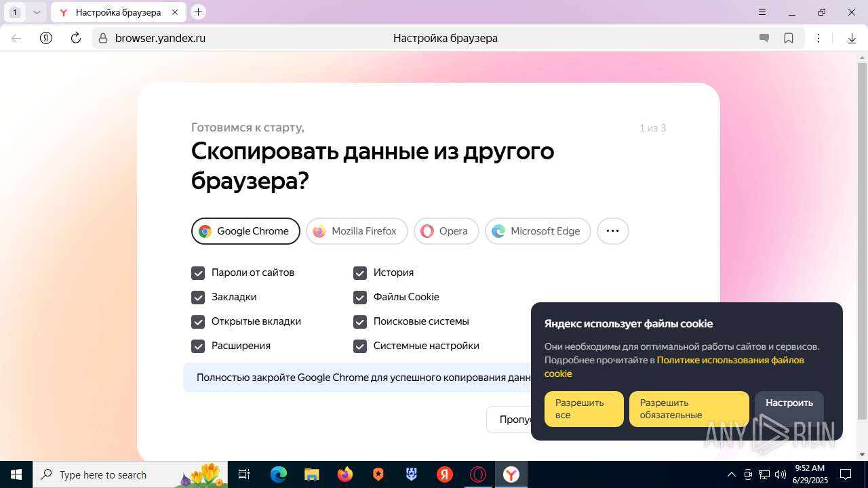Show hidden tray icons chevron
The width and height of the screenshot is (868, 488).
(x=732, y=474)
